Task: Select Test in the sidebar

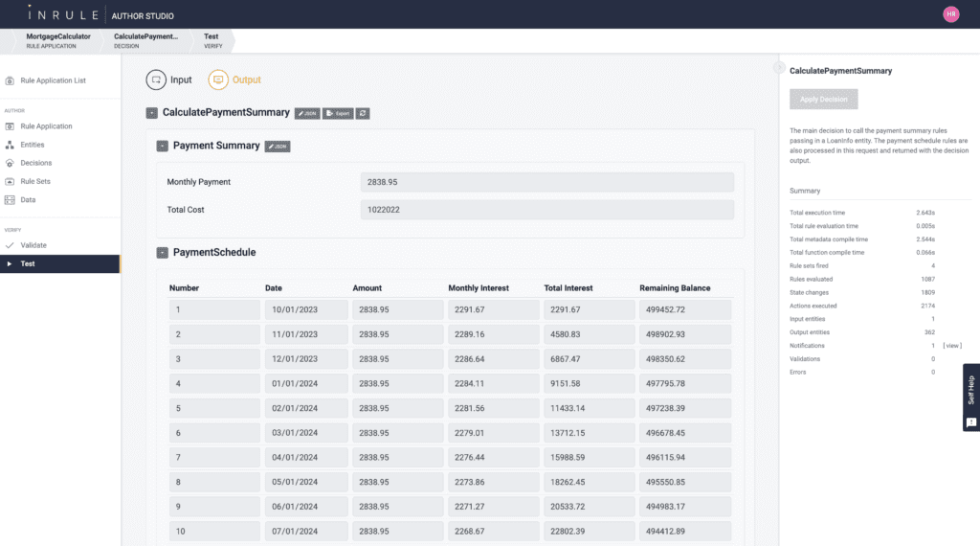Action: (x=60, y=264)
